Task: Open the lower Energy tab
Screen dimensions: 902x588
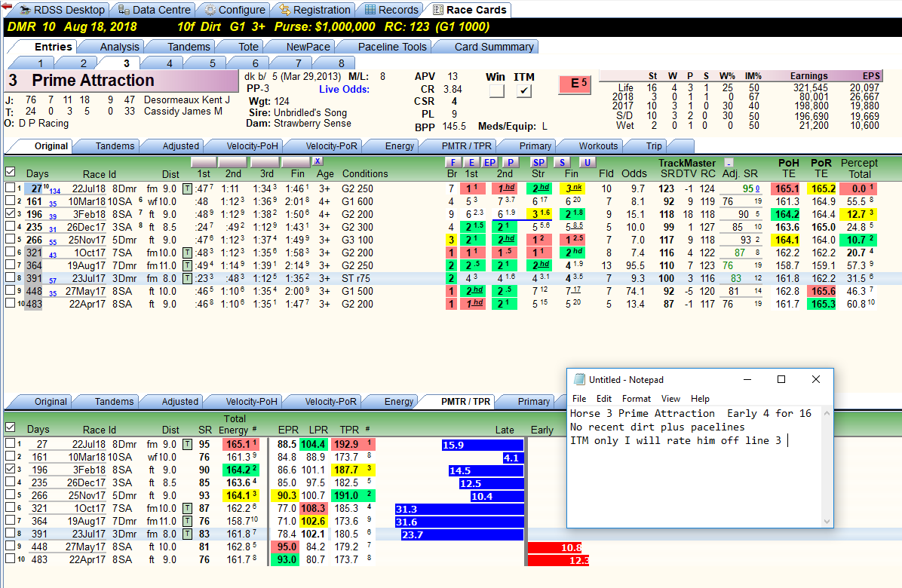Action: pyautogui.click(x=399, y=402)
